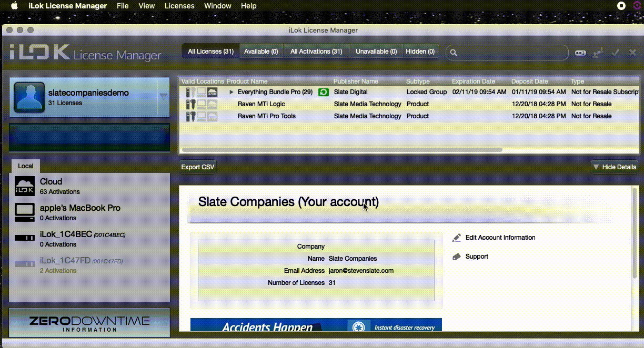
Task: Click the Slate Digital publisher cell
Action: [351, 92]
